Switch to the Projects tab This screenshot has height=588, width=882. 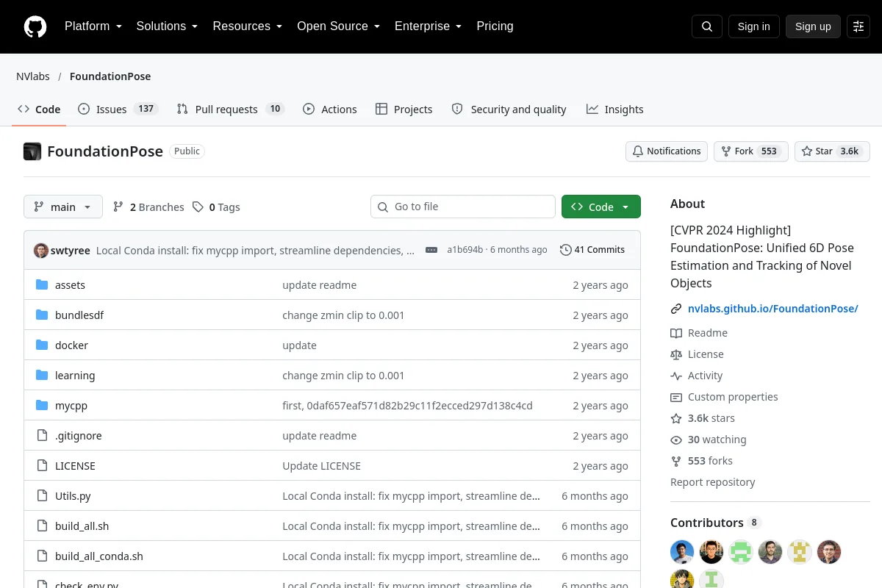(404, 110)
